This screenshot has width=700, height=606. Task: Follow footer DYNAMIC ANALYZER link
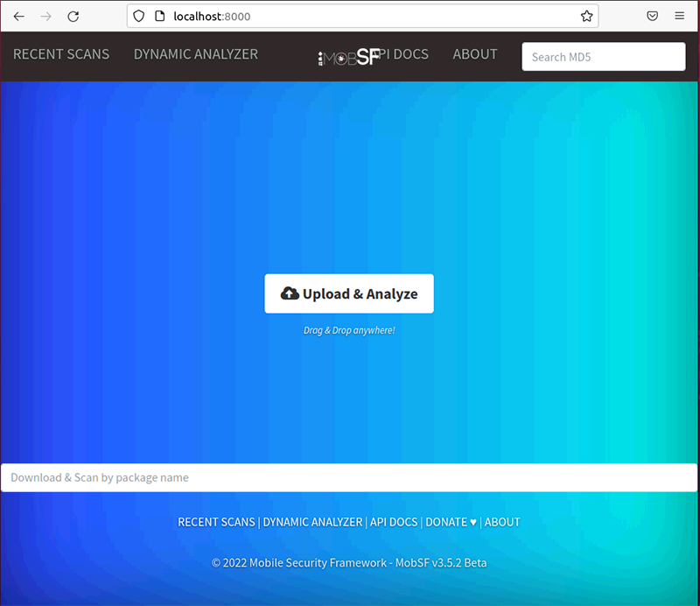pyautogui.click(x=312, y=522)
